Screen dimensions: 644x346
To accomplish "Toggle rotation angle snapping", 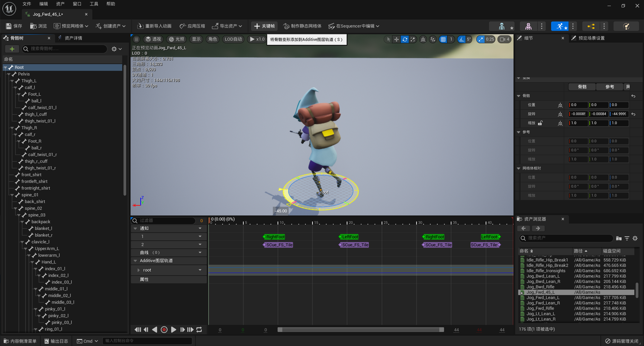I will tap(461, 39).
